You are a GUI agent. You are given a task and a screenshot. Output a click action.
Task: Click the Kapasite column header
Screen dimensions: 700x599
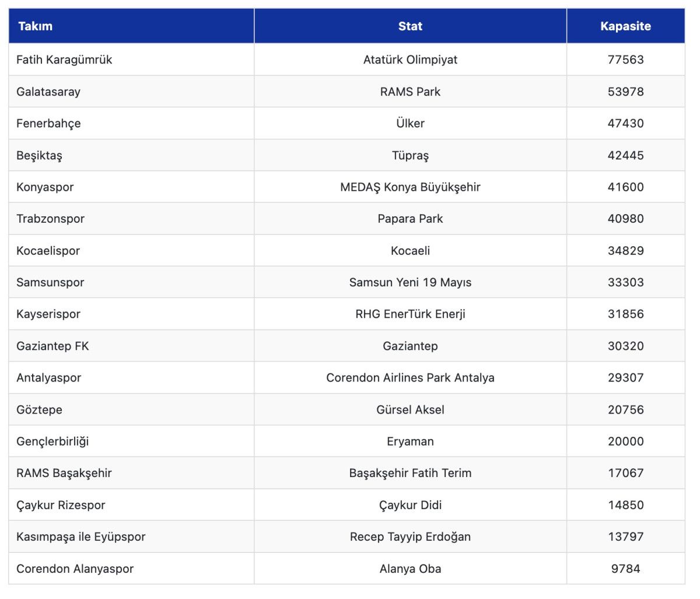625,26
